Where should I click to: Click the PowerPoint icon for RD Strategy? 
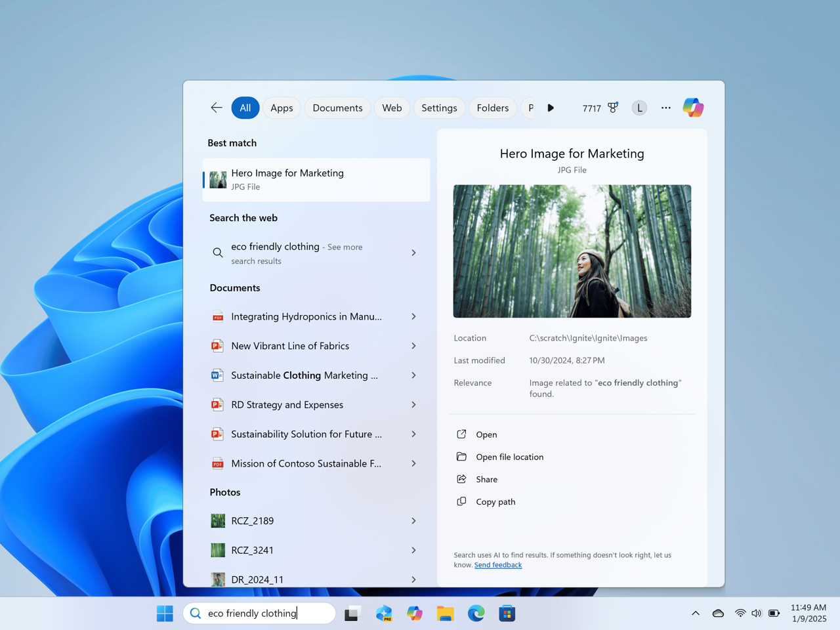[217, 405]
